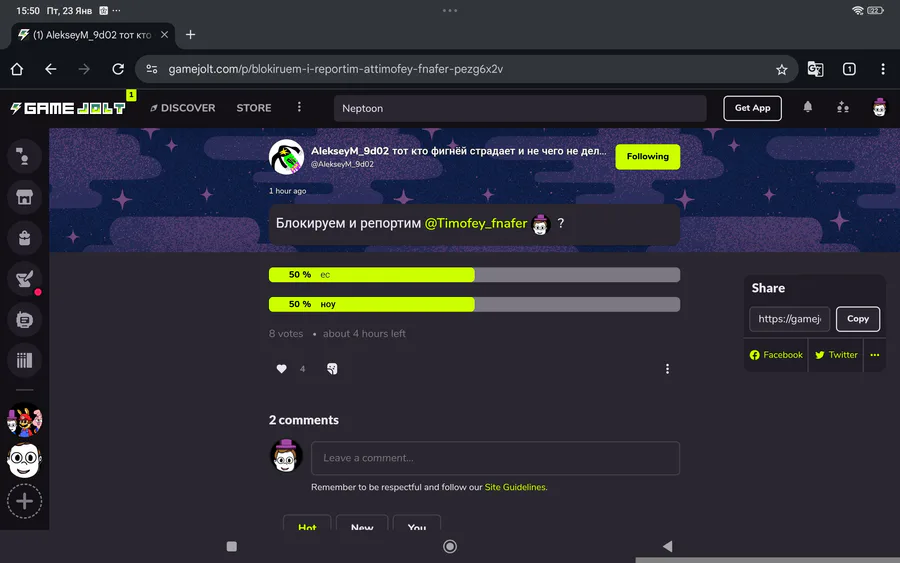
Task: Open the site info icon beside the URL
Action: point(152,69)
